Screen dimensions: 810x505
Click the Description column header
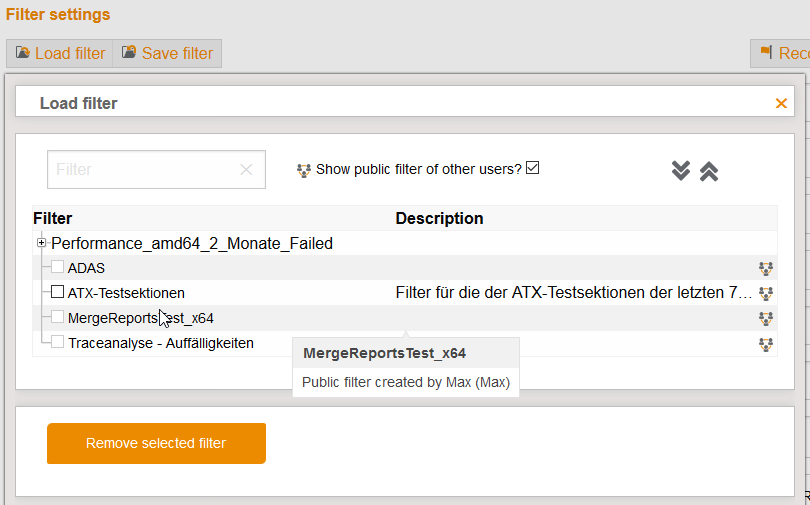[439, 218]
